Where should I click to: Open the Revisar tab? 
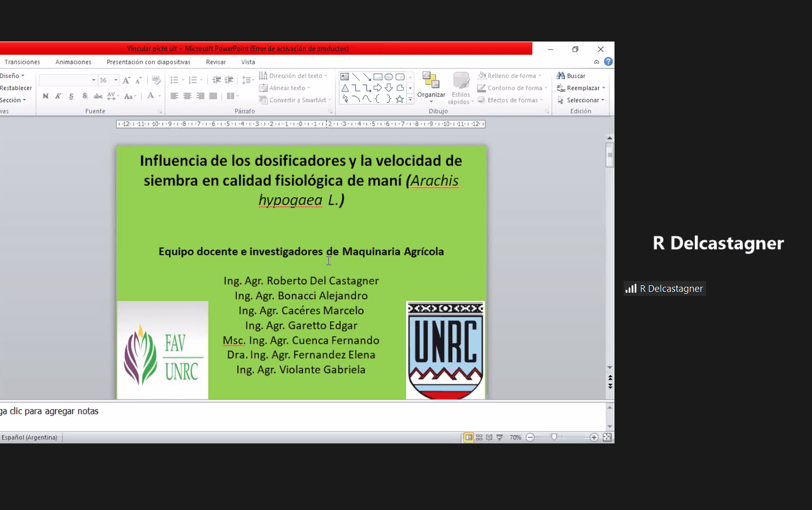tap(216, 62)
